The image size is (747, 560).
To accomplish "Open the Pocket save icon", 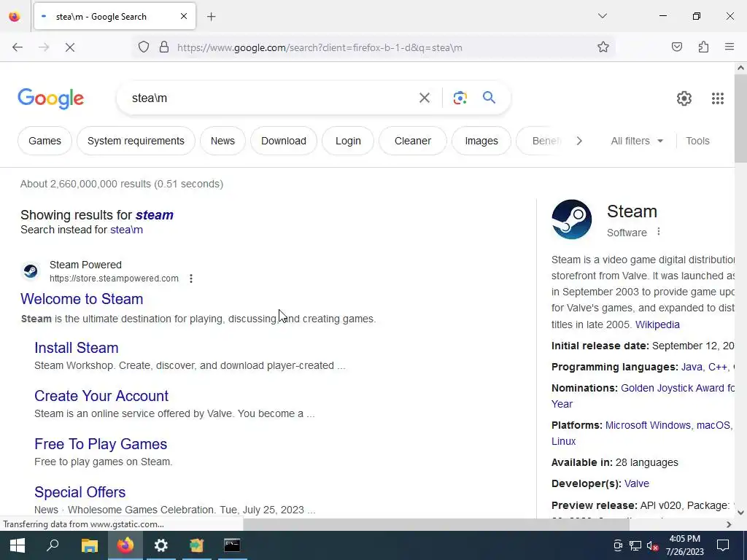I will point(676,47).
